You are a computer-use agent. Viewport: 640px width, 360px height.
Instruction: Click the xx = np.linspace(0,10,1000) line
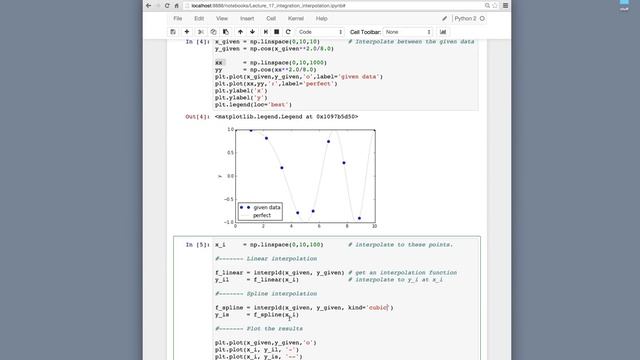[271, 63]
